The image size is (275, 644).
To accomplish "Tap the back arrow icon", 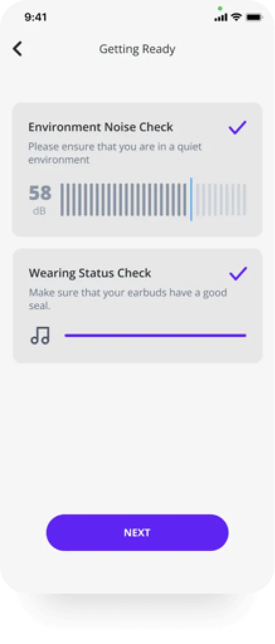I will coord(17,48).
